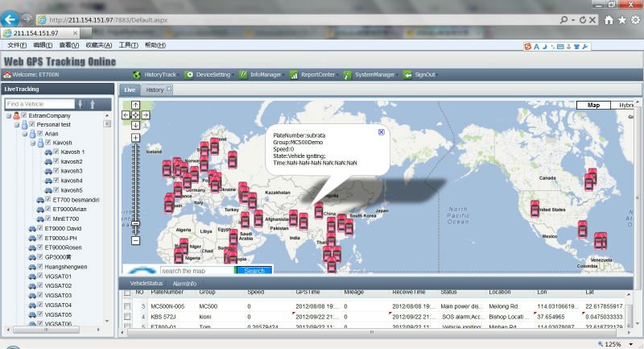Click the vehicle tree horizontal scrollbar
Screen dimensions: 644x349
click(46, 330)
